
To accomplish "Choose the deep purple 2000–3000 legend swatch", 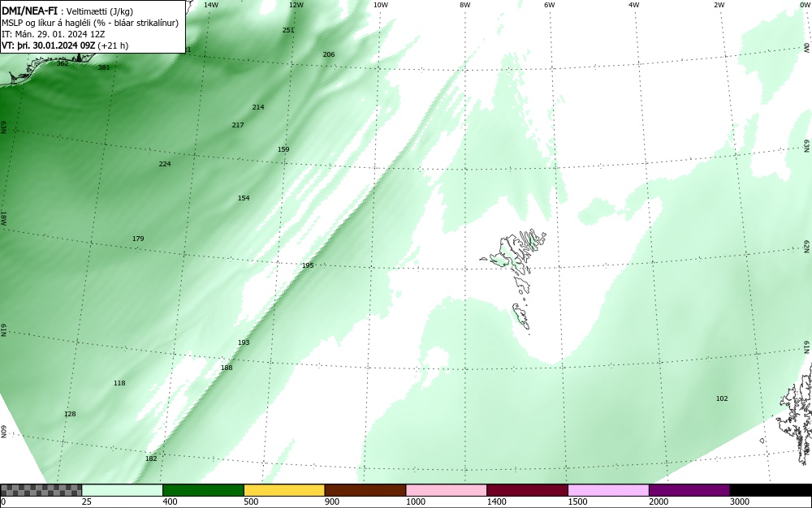I will pos(689,490).
